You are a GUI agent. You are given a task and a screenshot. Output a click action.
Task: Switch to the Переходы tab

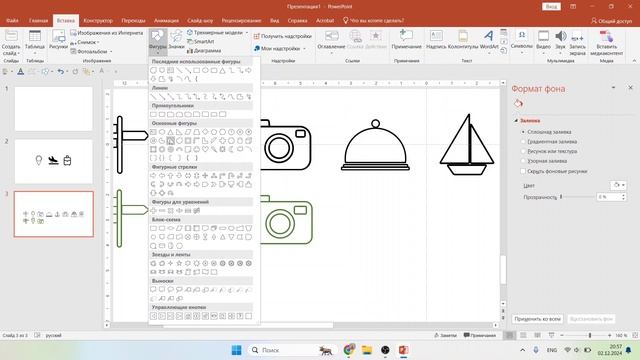pyautogui.click(x=133, y=20)
